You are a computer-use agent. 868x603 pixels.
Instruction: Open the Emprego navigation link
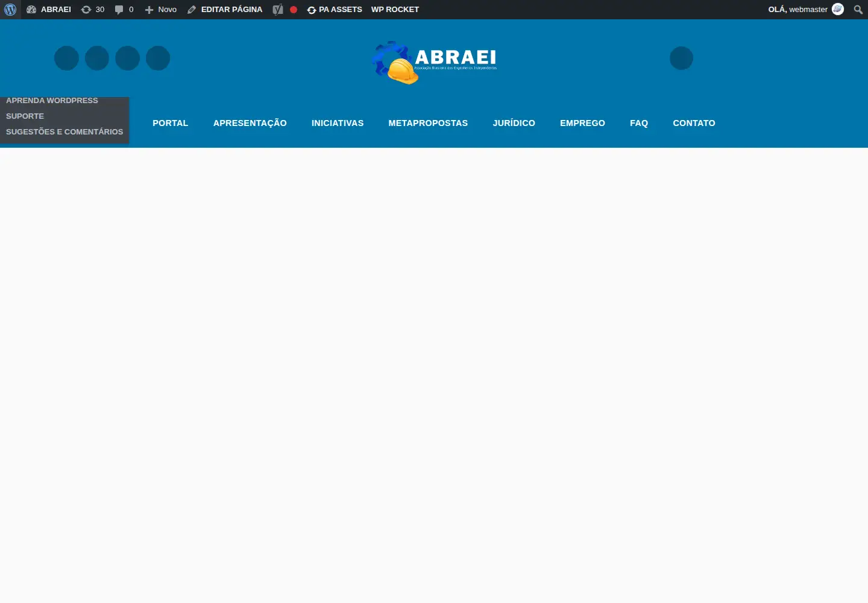coord(582,123)
